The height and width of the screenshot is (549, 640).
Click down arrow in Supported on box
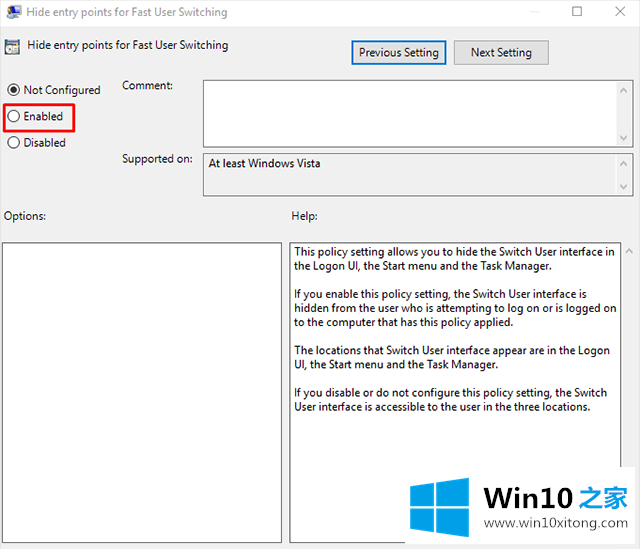(x=623, y=187)
